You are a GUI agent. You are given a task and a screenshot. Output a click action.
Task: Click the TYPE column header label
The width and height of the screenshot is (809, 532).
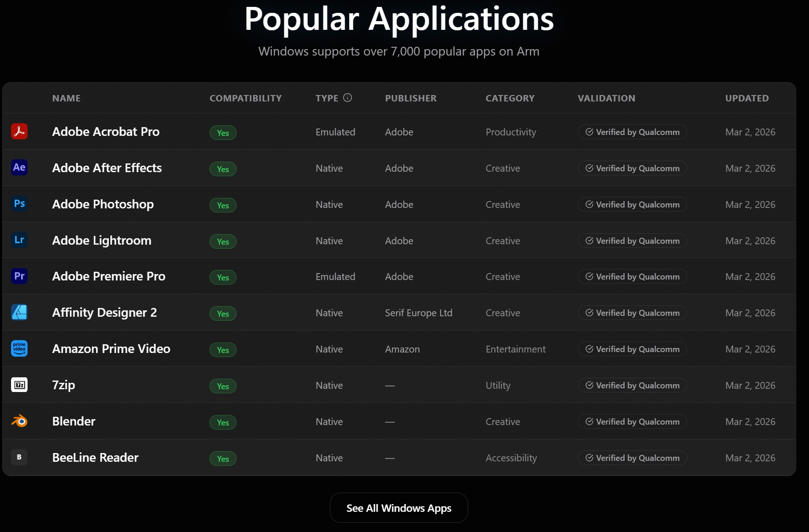(327, 98)
